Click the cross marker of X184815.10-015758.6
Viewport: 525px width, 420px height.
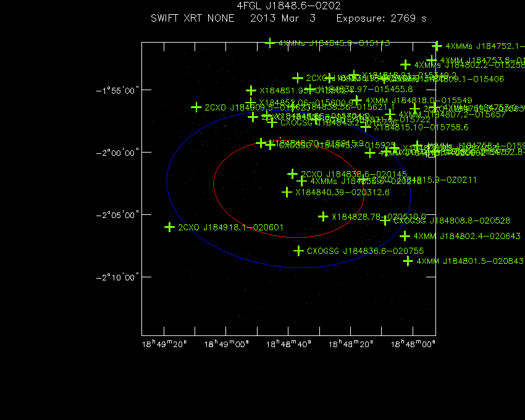tap(365, 127)
